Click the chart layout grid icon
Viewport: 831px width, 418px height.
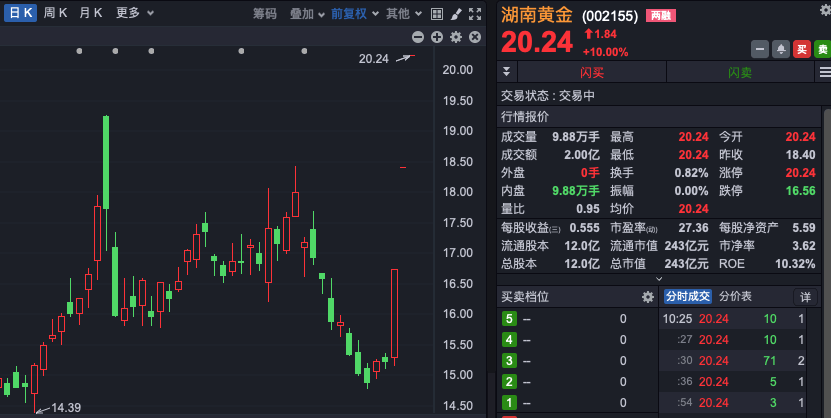click(x=437, y=14)
